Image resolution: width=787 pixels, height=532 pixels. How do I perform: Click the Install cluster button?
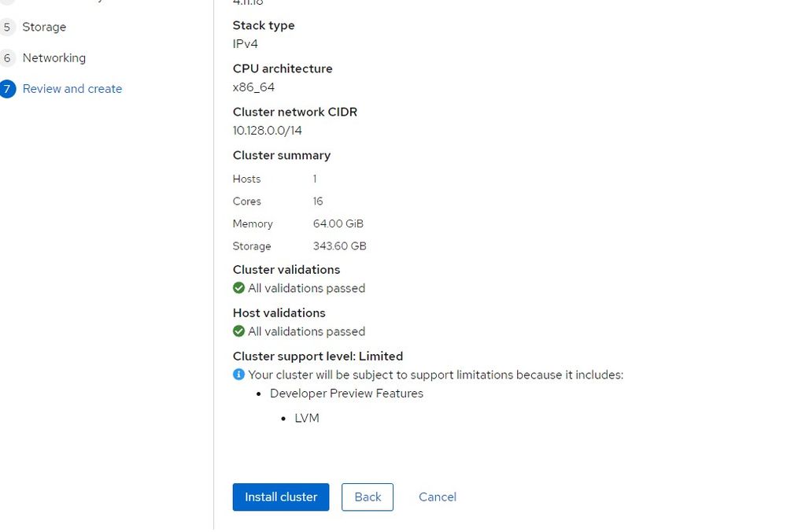pyautogui.click(x=281, y=497)
